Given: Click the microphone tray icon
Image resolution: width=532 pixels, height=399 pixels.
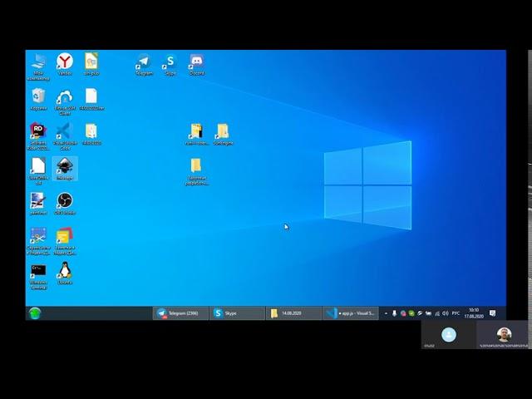Looking at the screenshot, I should click(394, 313).
